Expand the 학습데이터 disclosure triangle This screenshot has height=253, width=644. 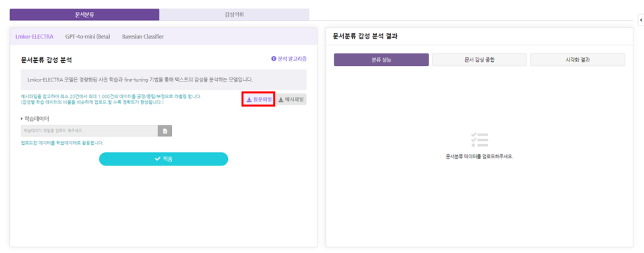point(22,119)
